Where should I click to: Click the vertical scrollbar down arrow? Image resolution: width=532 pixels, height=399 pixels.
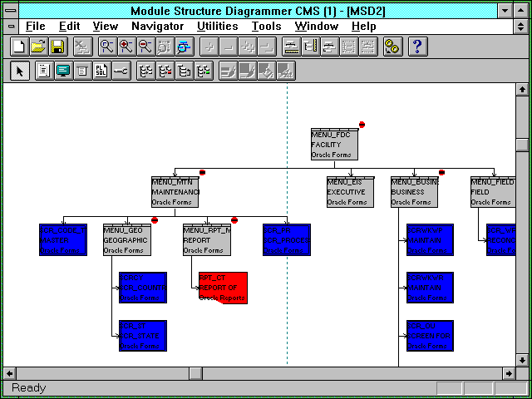pos(522,357)
